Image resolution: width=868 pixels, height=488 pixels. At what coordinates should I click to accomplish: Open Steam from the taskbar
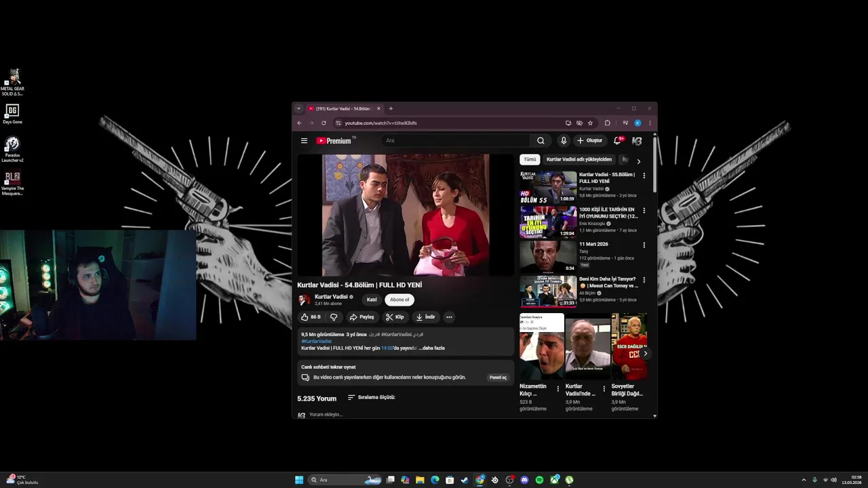(465, 480)
